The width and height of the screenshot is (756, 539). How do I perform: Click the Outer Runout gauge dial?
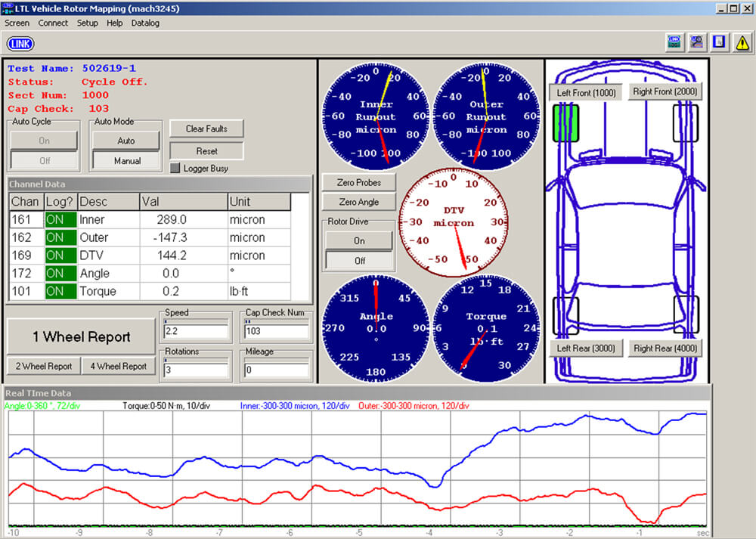(486, 116)
